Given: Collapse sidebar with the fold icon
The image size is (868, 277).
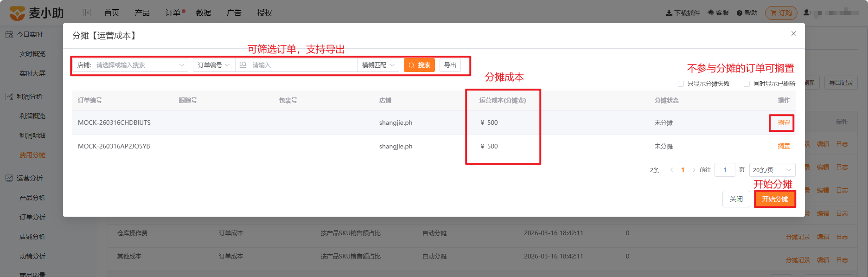Looking at the screenshot, I should click(x=87, y=13).
